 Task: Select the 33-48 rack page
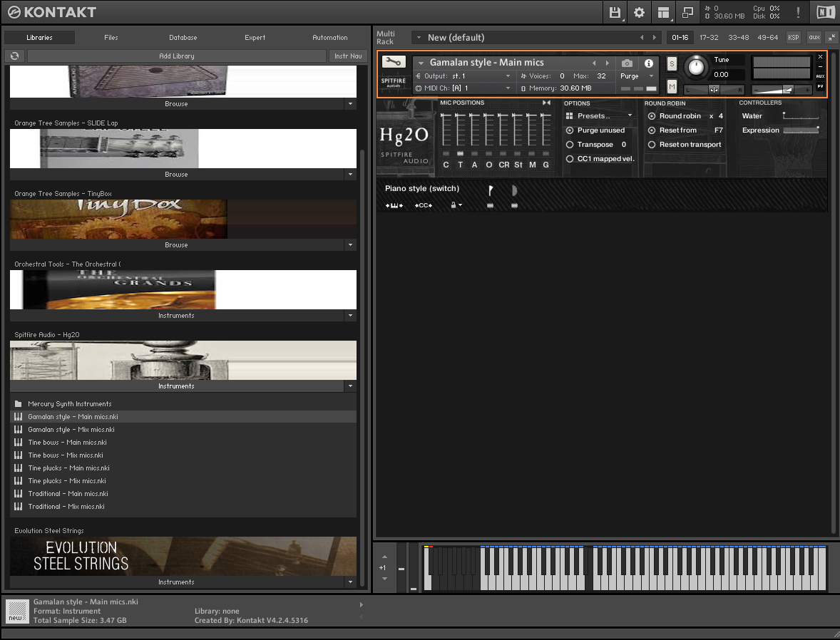738,38
